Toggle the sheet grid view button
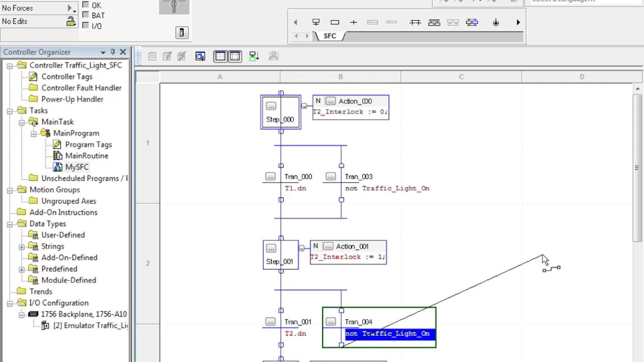The width and height of the screenshot is (644, 362). coord(220,56)
